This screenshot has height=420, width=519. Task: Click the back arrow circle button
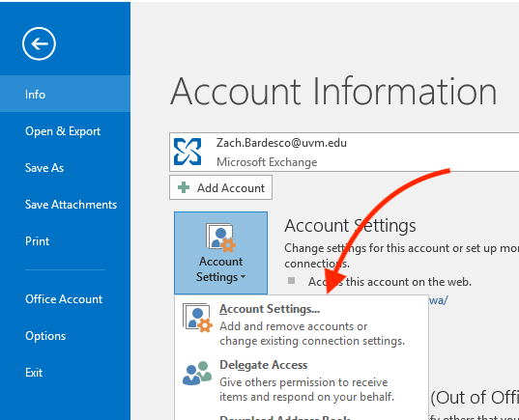[39, 43]
